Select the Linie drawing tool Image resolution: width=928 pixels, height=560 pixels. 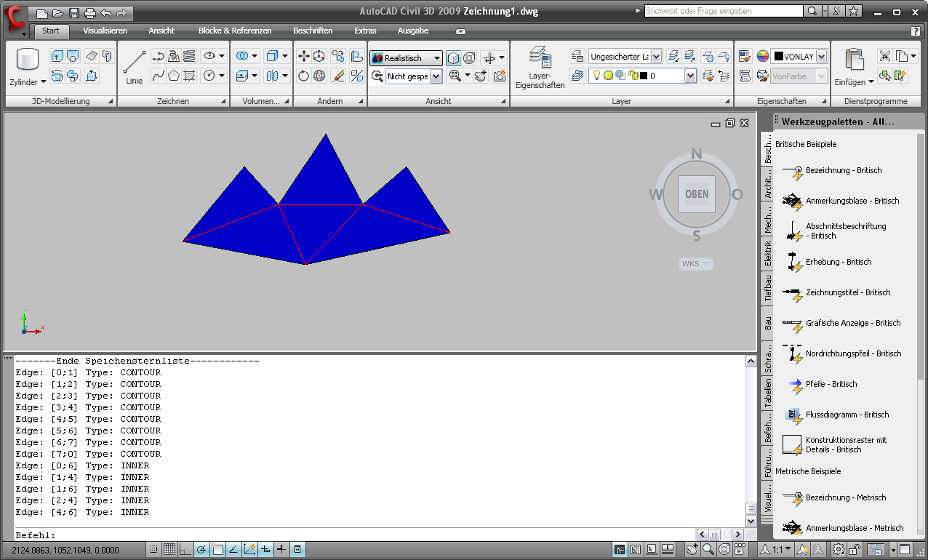click(x=134, y=66)
